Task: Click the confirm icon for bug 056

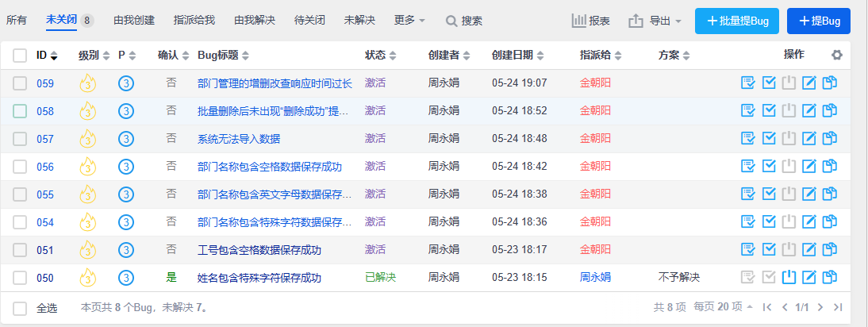Action: click(748, 166)
